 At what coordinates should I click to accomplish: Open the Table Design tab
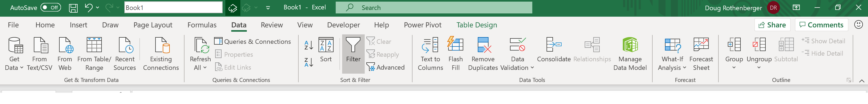tap(476, 25)
